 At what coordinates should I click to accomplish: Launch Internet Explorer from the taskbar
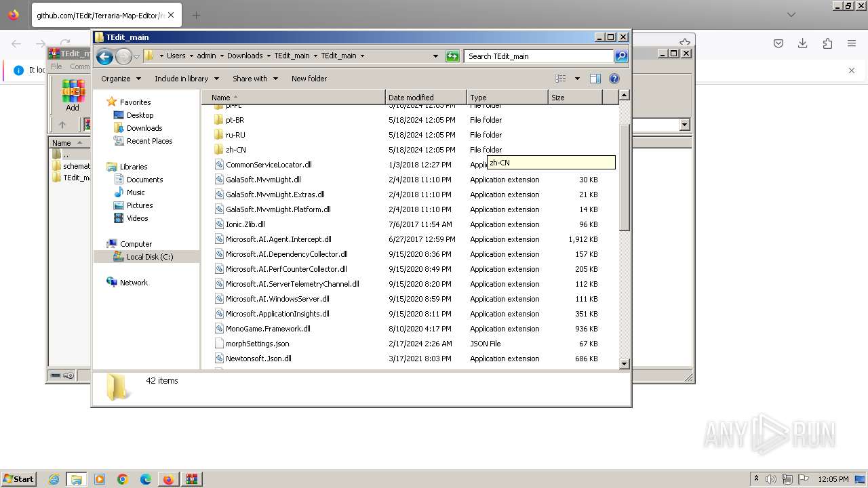coord(54,479)
